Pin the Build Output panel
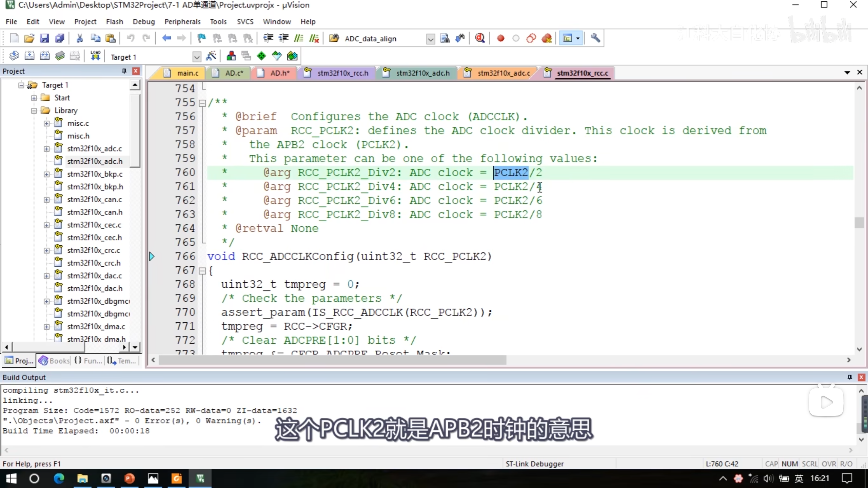Image resolution: width=868 pixels, height=488 pixels. pyautogui.click(x=850, y=377)
